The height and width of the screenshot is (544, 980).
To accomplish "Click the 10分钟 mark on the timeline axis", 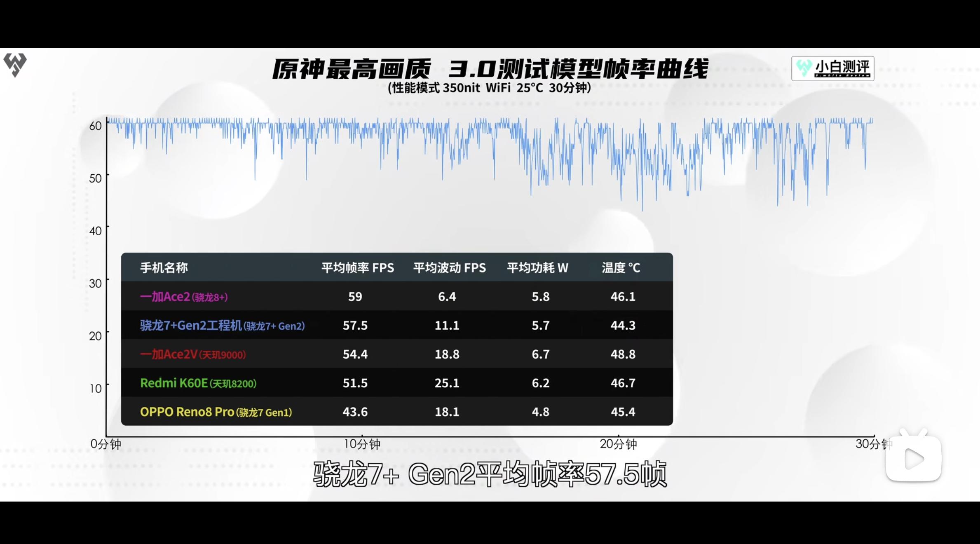I will click(x=361, y=444).
